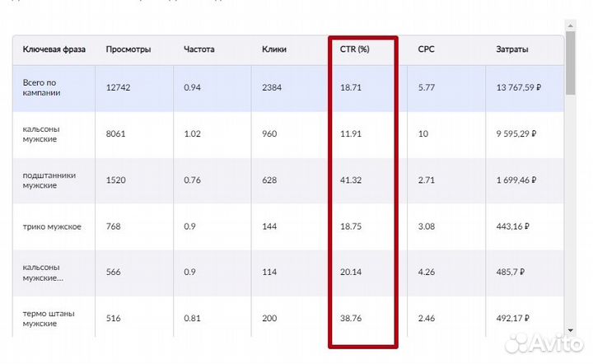The width and height of the screenshot is (593, 364).
Task: Select the CPC column header
Action: click(428, 49)
